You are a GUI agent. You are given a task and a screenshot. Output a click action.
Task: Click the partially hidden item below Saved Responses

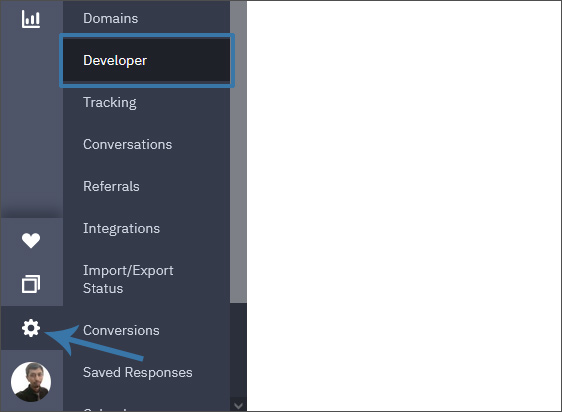click(x=108, y=409)
